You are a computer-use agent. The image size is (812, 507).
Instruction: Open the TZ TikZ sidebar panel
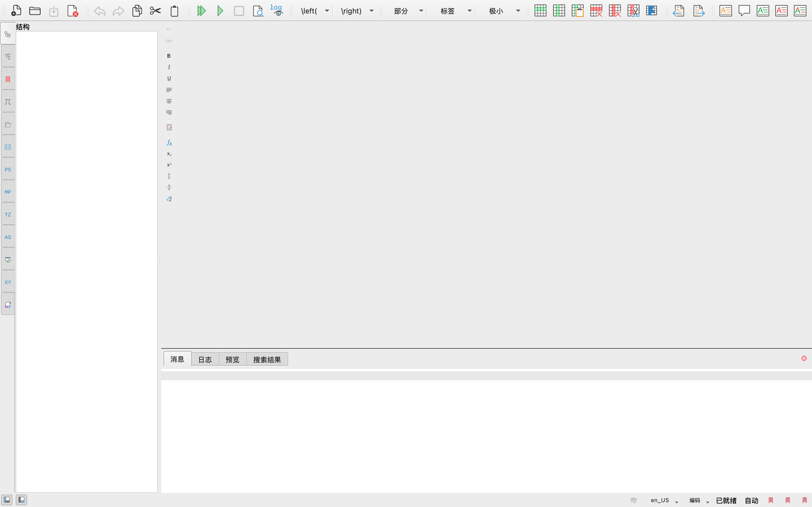coord(8,215)
